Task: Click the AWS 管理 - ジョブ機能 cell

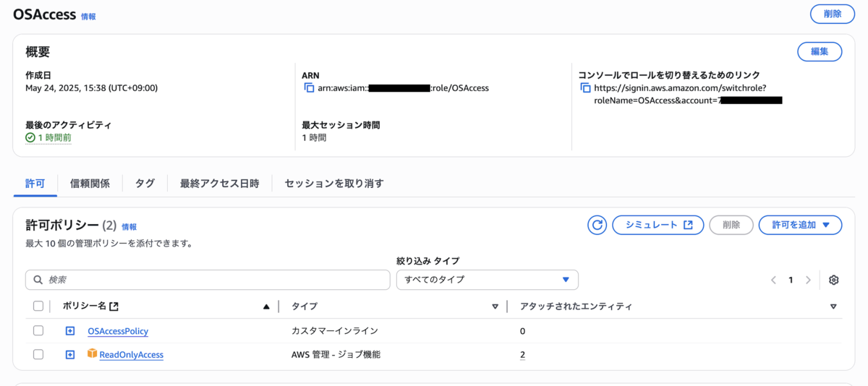Action: click(336, 354)
